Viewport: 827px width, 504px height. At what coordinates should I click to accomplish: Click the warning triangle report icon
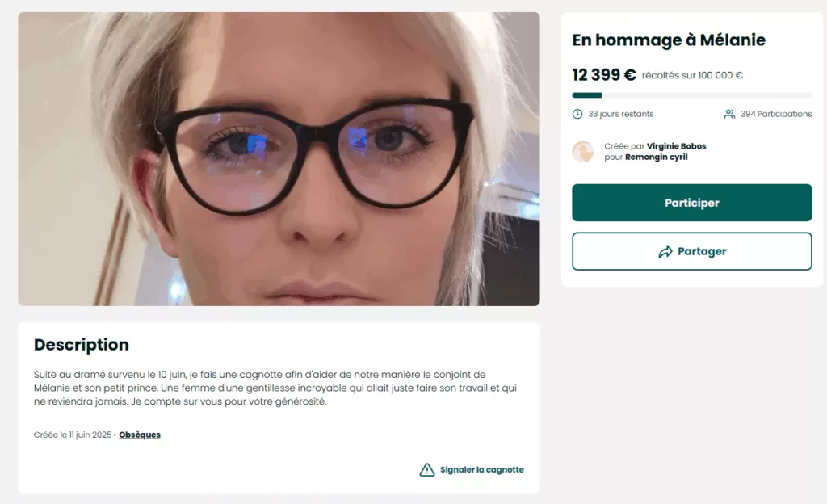[x=426, y=469]
